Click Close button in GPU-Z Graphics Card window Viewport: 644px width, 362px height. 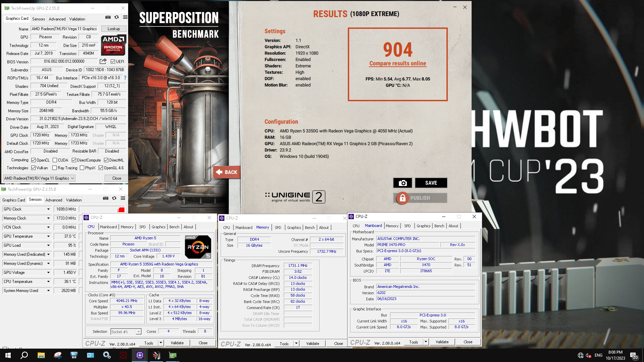(117, 178)
